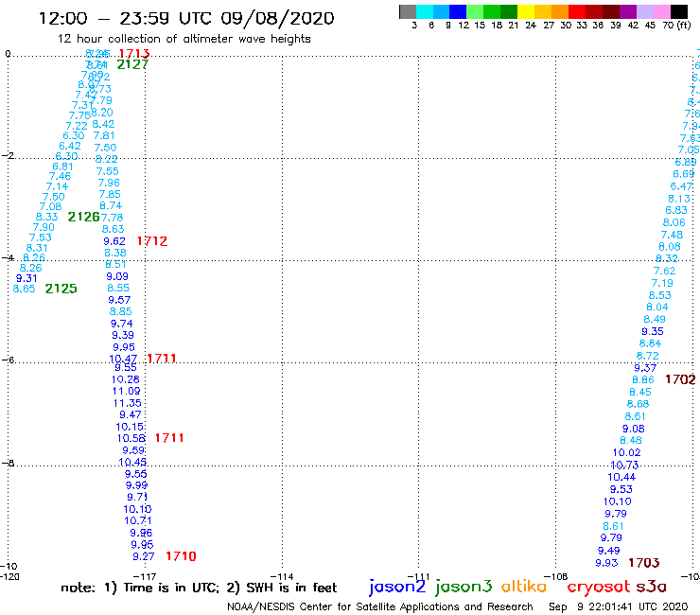The image size is (700, 615).
Task: Click the orange 'altika' satellite label
Action: coord(523,587)
